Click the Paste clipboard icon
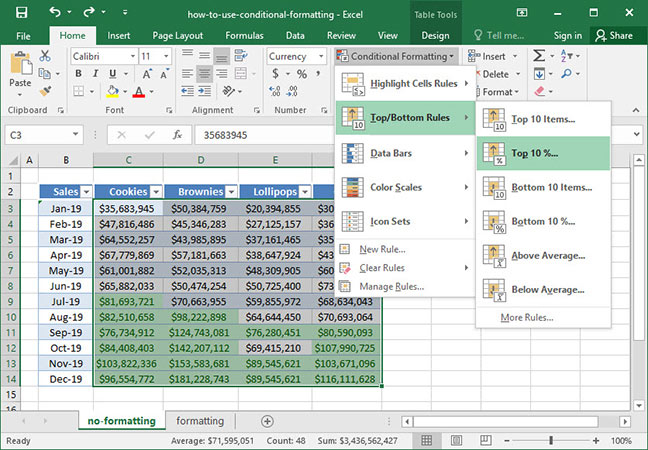This screenshot has height=450, width=648. point(20,63)
